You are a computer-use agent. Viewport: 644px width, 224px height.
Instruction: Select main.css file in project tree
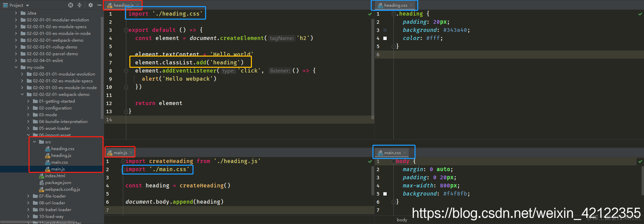pos(59,162)
